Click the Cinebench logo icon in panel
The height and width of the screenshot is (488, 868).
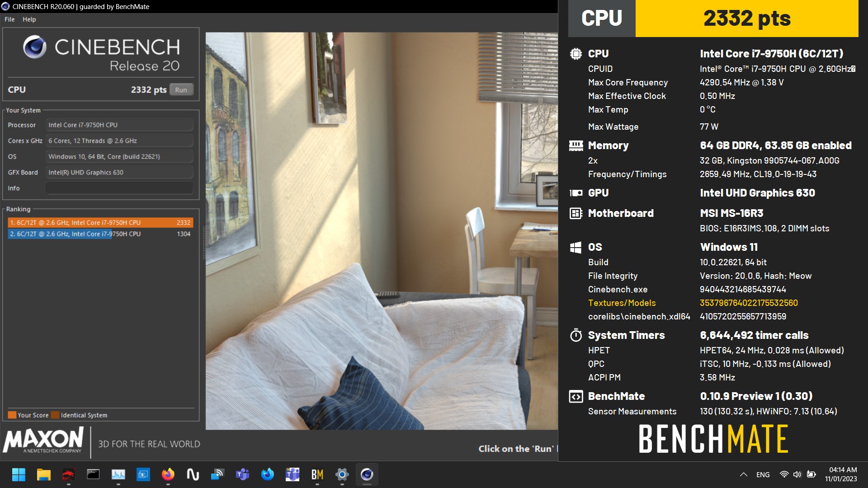(x=35, y=47)
